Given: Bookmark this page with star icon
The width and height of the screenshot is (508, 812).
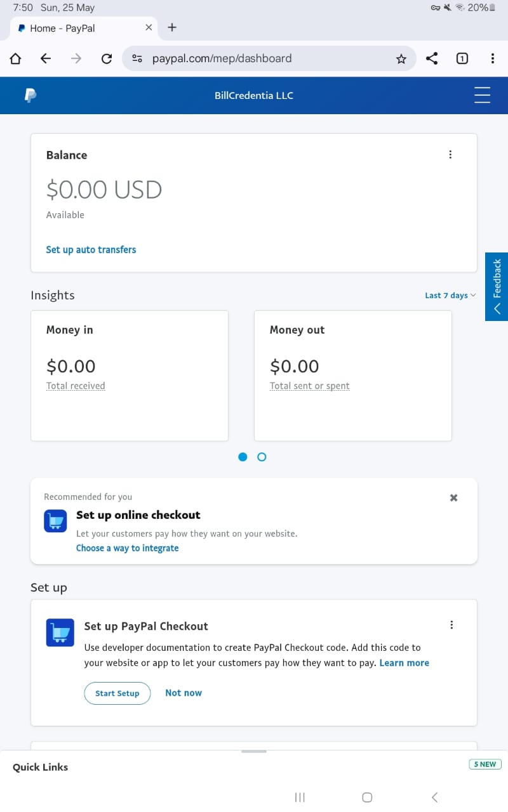Looking at the screenshot, I should (401, 59).
